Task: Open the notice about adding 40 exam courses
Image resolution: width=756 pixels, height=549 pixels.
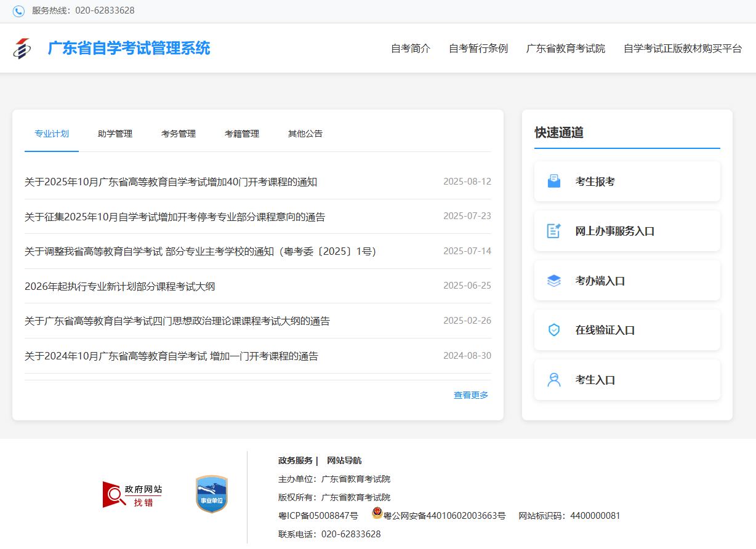Action: pyautogui.click(x=171, y=182)
